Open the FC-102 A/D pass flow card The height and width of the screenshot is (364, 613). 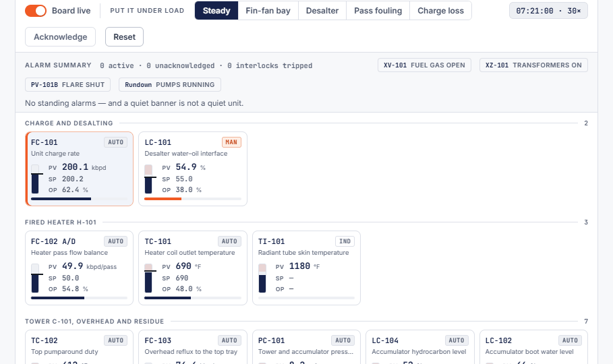(80, 268)
